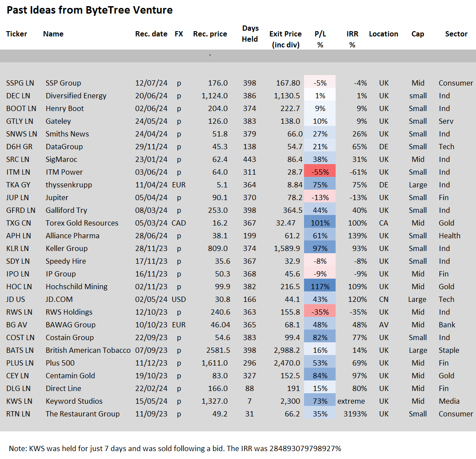Click the -35% P/L cell for RWS Holdings
This screenshot has height=459, width=476.
coord(320,312)
